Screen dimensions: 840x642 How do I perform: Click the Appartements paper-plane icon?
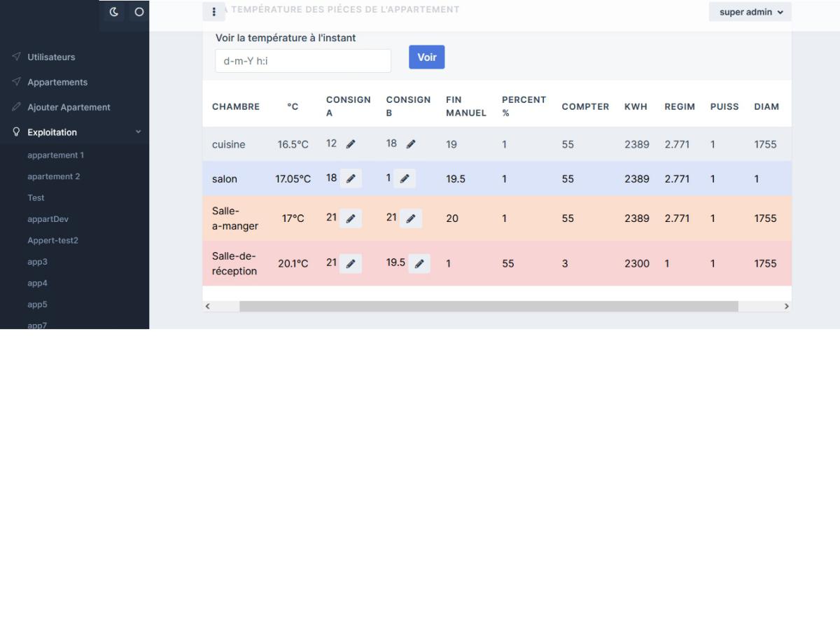coord(16,82)
